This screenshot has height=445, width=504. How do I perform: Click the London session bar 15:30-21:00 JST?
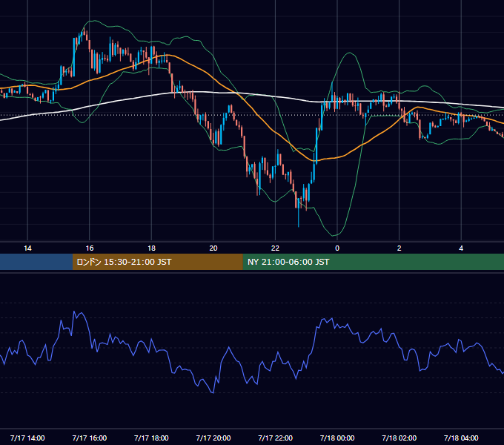tap(157, 262)
